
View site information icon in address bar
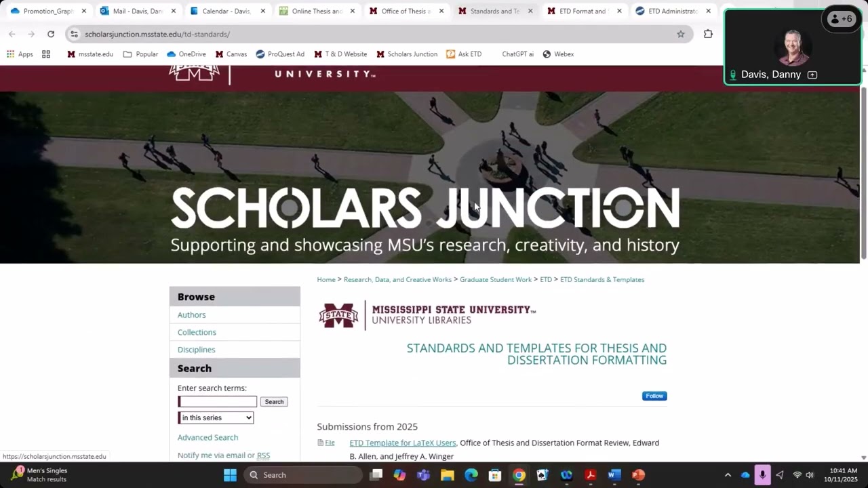coord(75,34)
